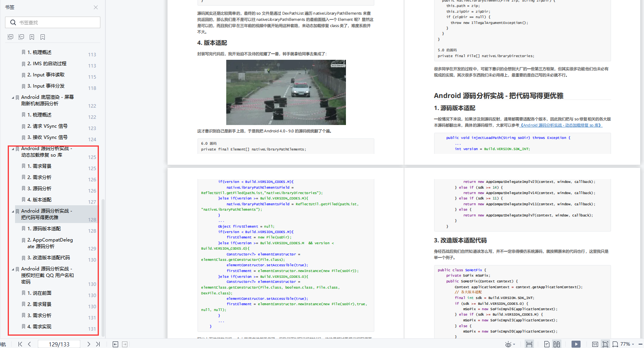Set zoom to actual size with 1:1 icon

595,344
